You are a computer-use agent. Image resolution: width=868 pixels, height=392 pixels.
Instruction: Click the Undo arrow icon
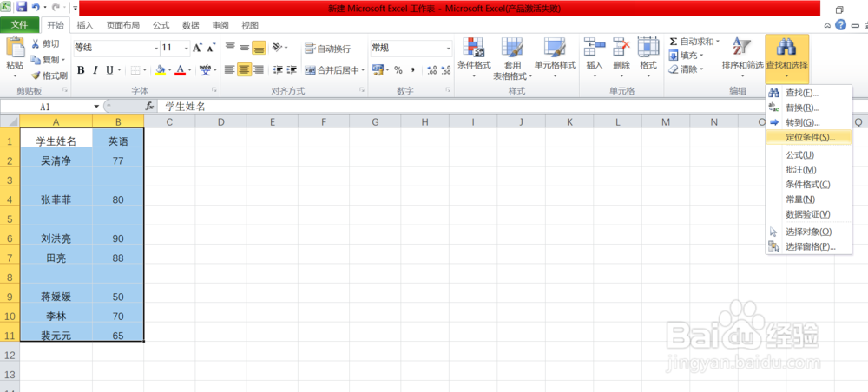[x=36, y=8]
